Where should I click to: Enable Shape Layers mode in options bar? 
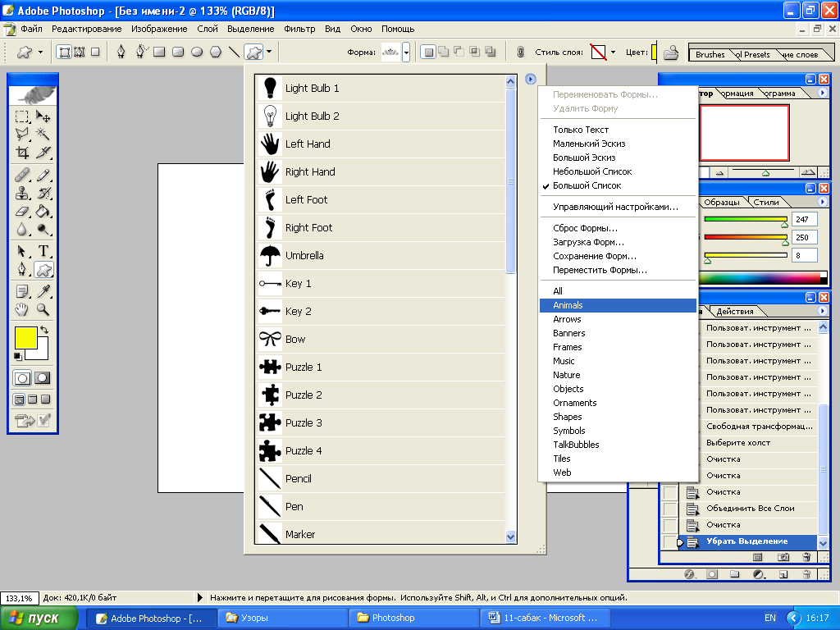[64, 52]
